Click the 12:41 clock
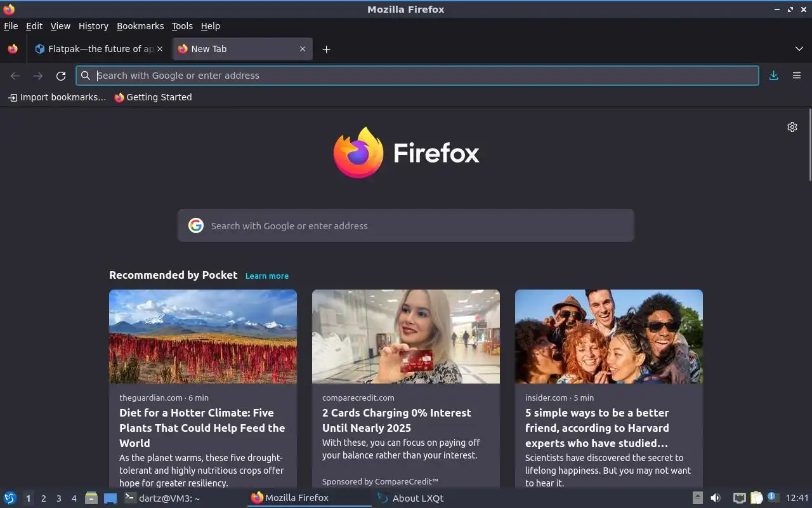The image size is (812, 508). 797,498
